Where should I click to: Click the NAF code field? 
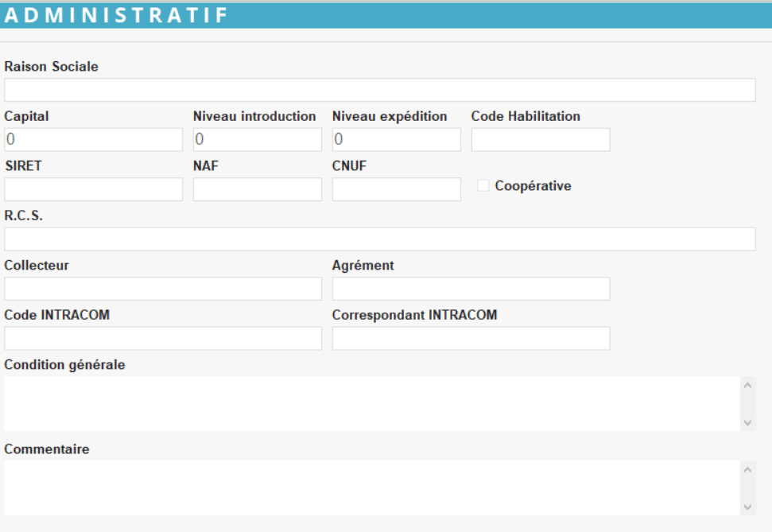coord(258,189)
